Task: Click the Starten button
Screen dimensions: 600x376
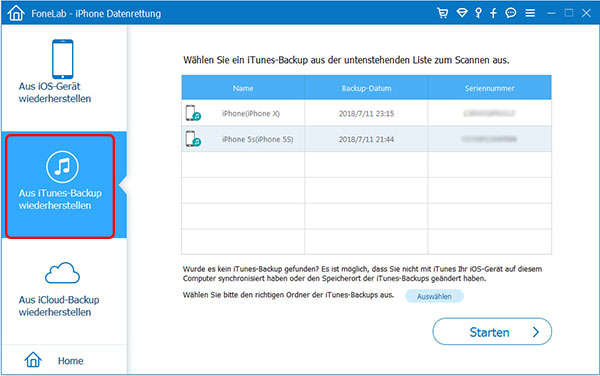Action: point(492,332)
